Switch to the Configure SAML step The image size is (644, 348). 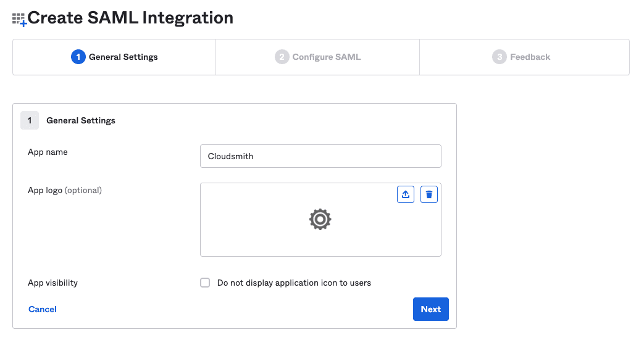326,57
